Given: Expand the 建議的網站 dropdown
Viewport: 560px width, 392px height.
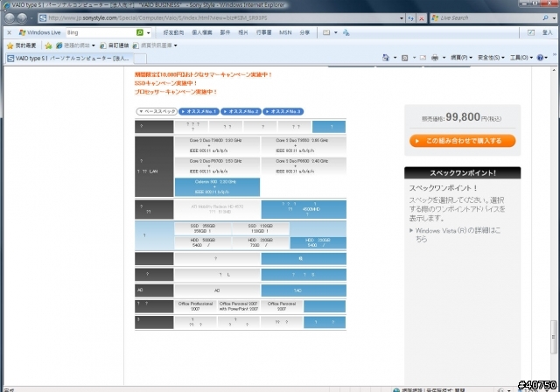Looking at the screenshot, I should coord(94,45).
